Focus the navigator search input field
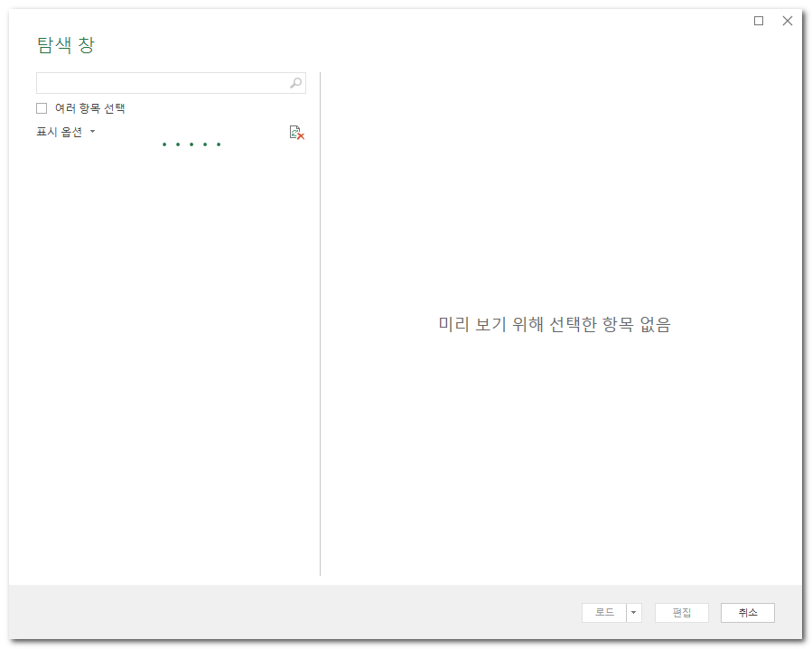 pyautogui.click(x=171, y=83)
